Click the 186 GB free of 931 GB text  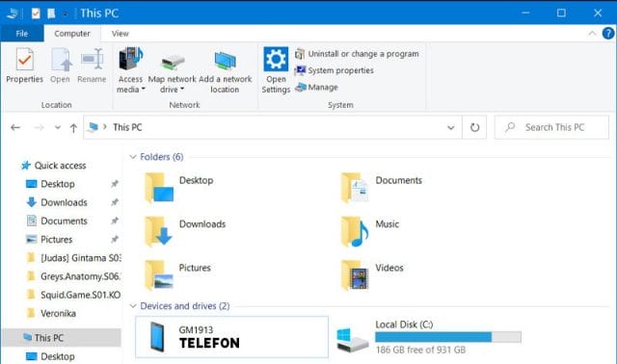point(420,350)
